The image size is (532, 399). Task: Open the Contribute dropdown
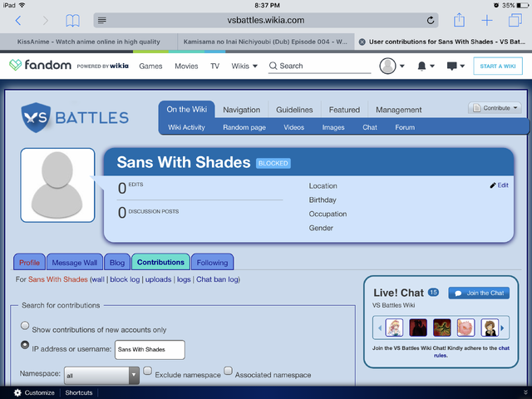[495, 108]
